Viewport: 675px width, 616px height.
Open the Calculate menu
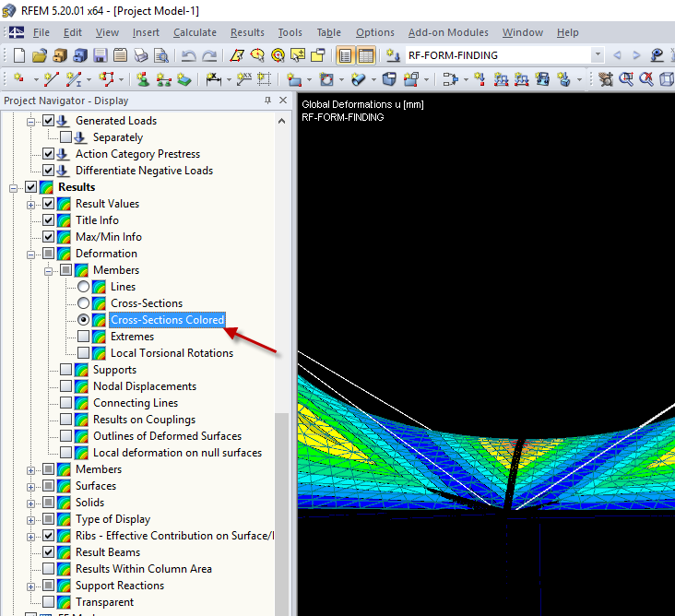(195, 32)
